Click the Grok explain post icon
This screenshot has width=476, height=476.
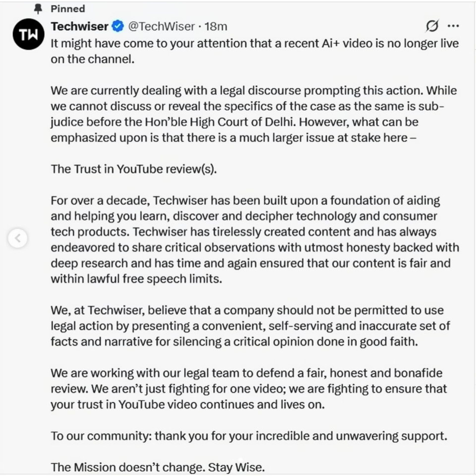click(x=432, y=26)
